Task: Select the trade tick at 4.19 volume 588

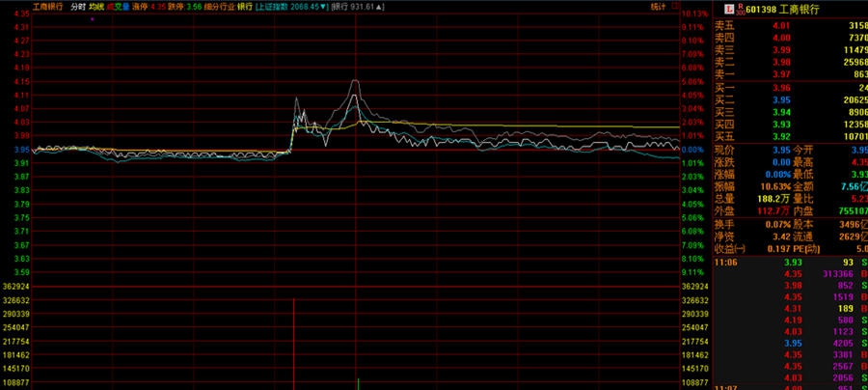Action: (x=791, y=320)
